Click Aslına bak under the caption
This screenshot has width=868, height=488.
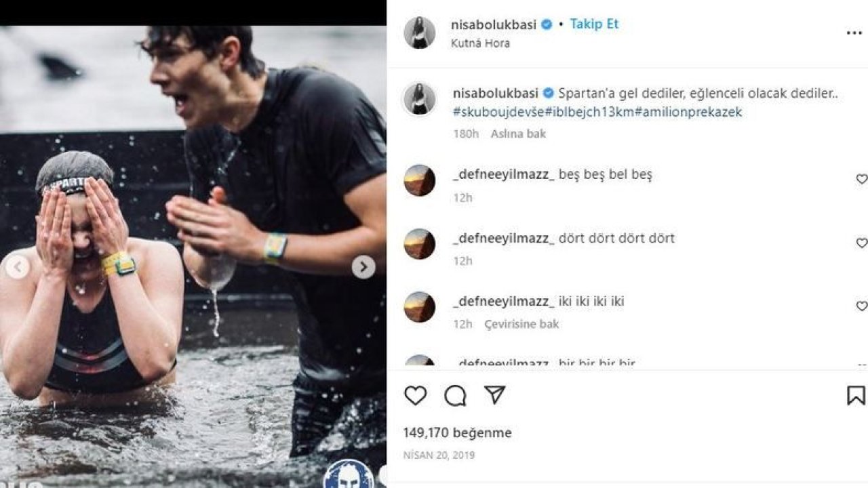pos(518,134)
